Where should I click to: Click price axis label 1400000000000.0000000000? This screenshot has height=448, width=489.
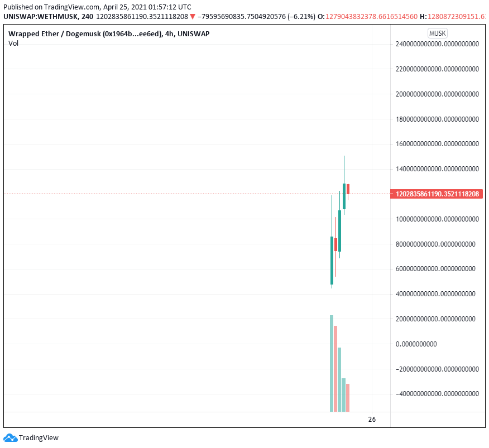437,169
